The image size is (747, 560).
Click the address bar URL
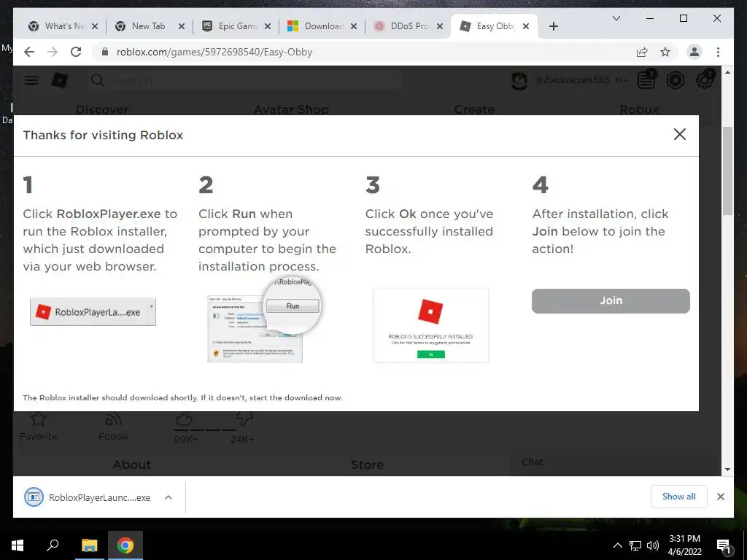coord(214,52)
